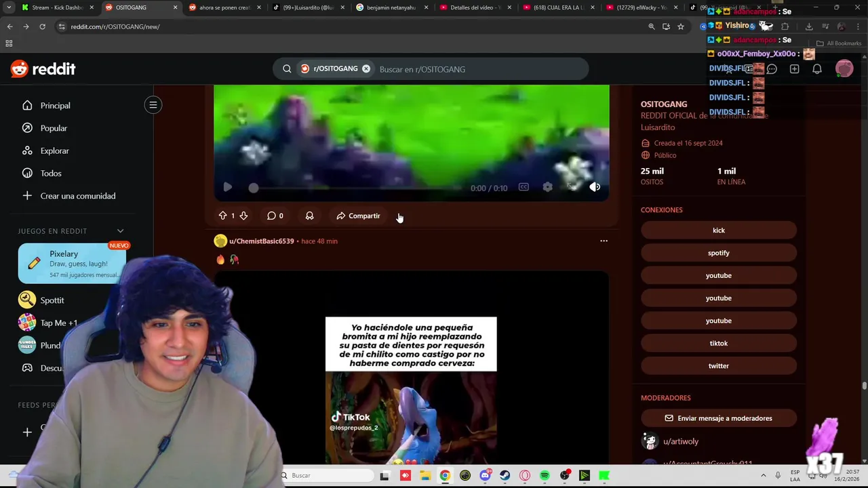
Task: Open the browser zoom magnifier icon
Action: click(x=652, y=26)
